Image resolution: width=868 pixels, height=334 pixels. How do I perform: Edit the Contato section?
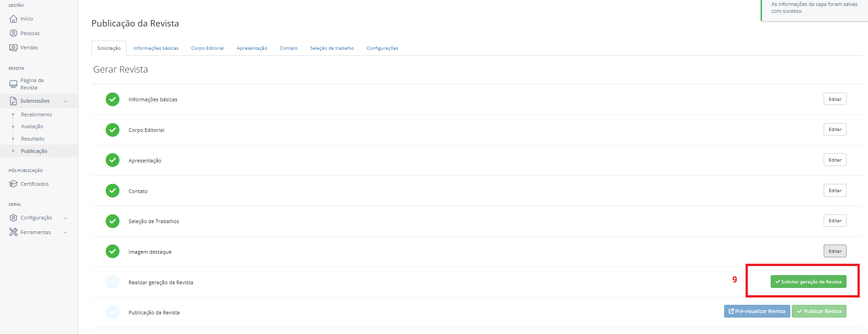(x=835, y=190)
